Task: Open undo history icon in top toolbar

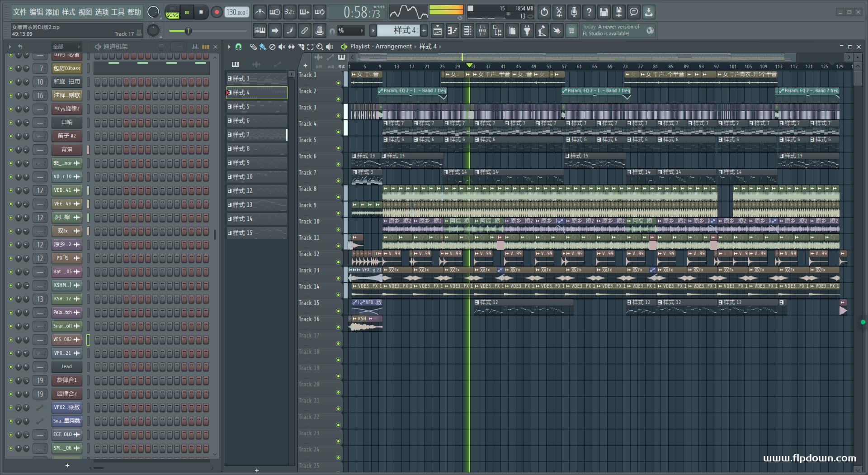Action: point(544,12)
